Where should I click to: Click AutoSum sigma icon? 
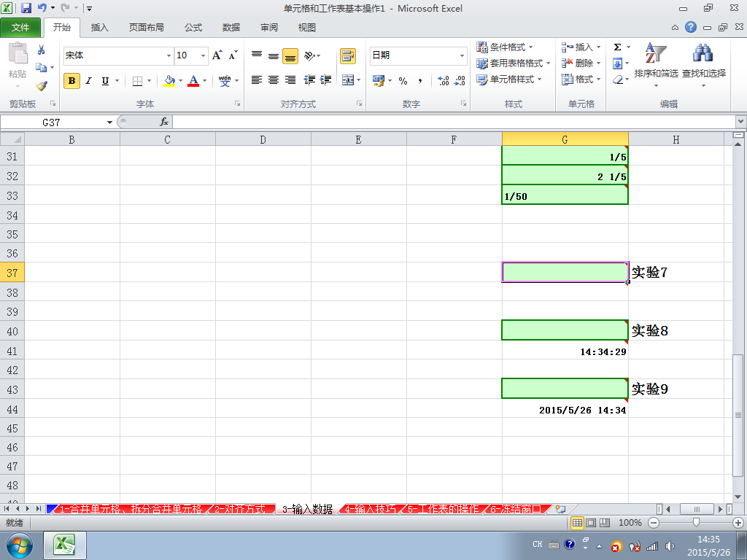pos(617,47)
